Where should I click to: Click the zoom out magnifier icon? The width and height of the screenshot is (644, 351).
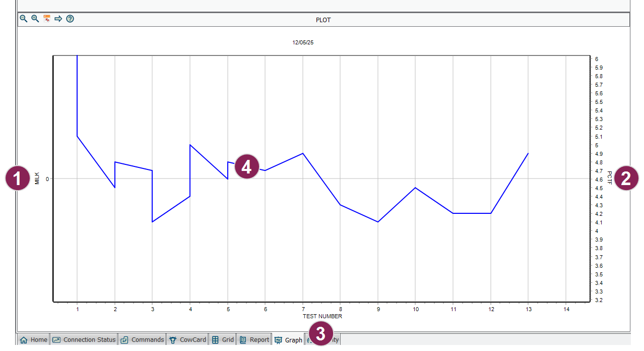23,19
